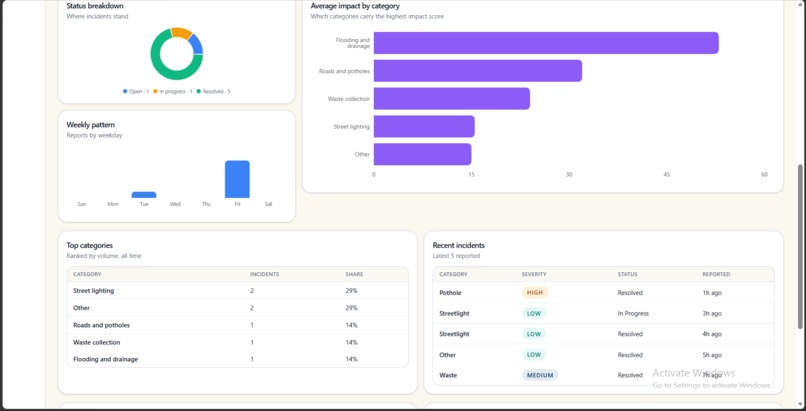Click the SEVERITY column header
Image resolution: width=806 pixels, height=411 pixels.
click(x=534, y=274)
